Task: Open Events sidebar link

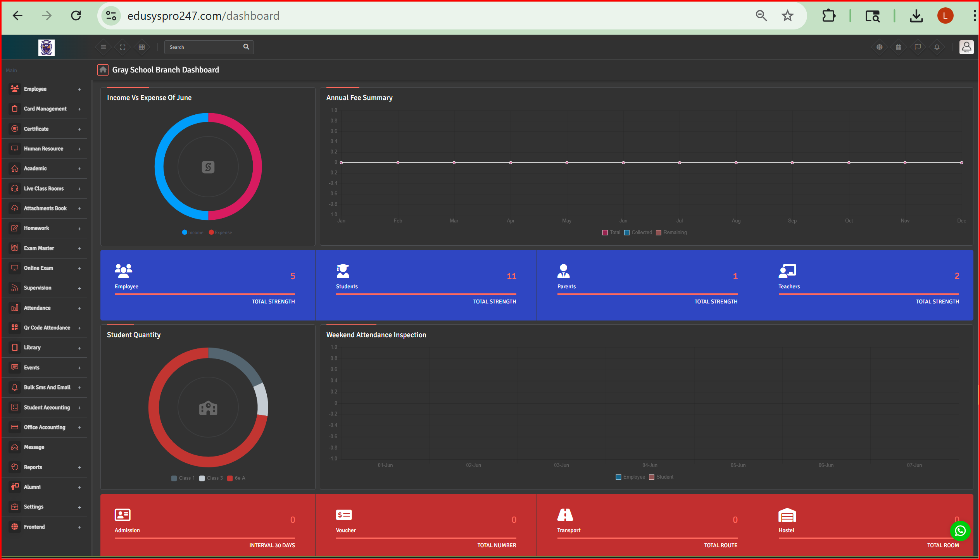Action: tap(44, 368)
